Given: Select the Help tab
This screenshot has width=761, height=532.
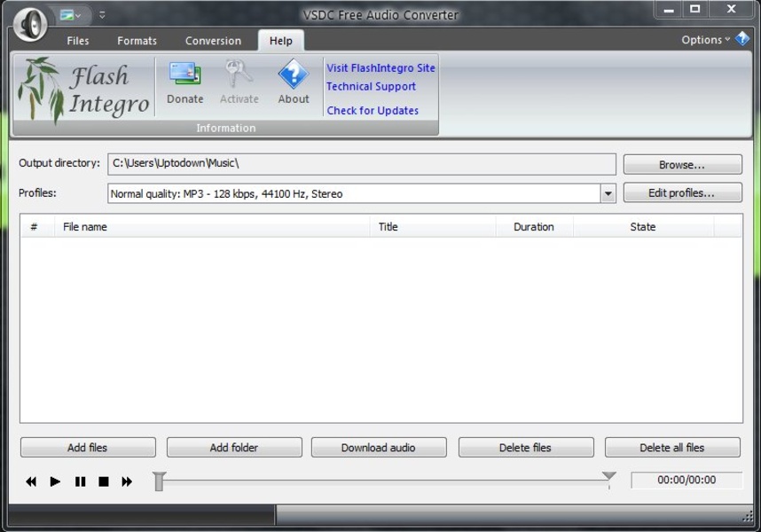Looking at the screenshot, I should 281,41.
